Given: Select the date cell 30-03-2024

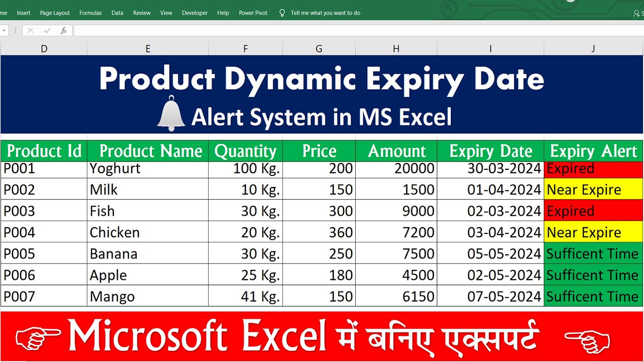Looking at the screenshot, I should click(x=491, y=169).
